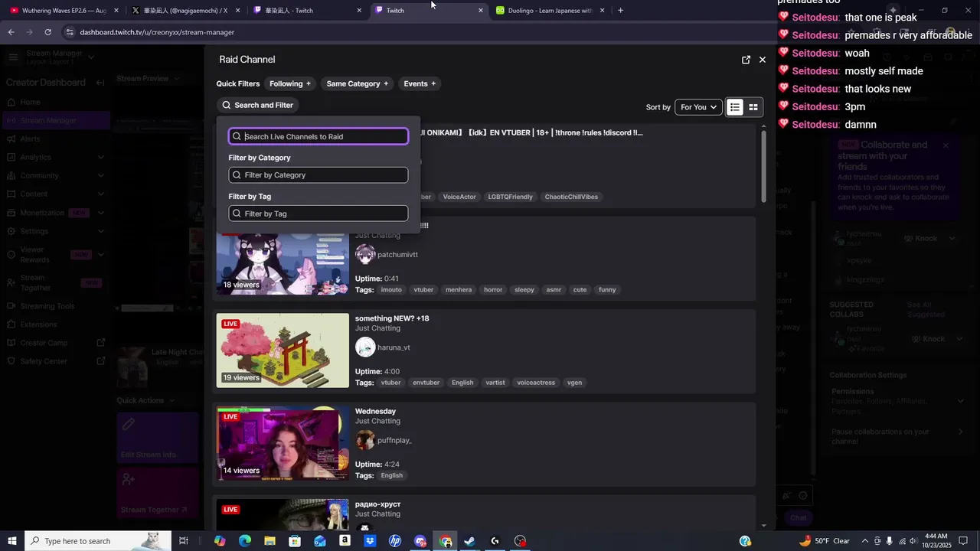Image resolution: width=980 pixels, height=551 pixels.
Task: Switch to Wuthering Waves YouTube tab
Action: [x=64, y=11]
